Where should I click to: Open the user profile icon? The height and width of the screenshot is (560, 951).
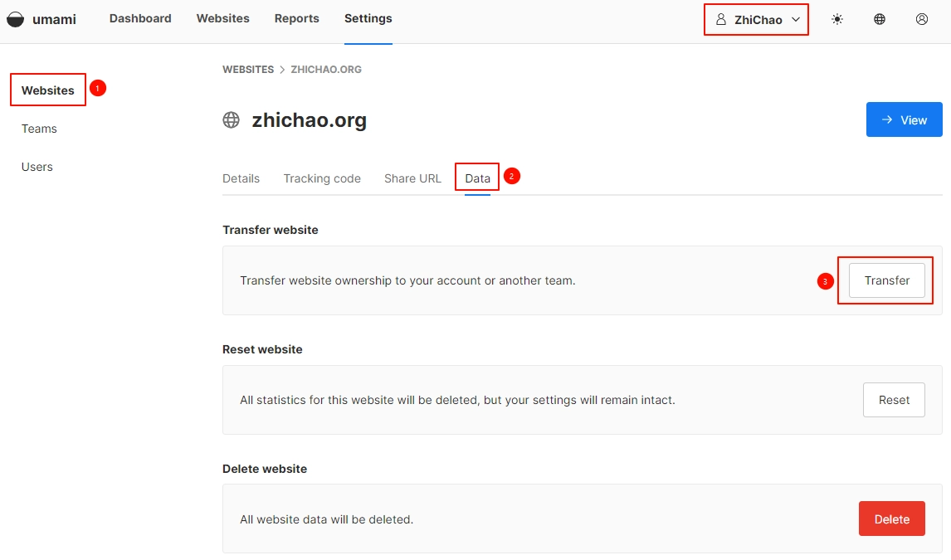click(x=921, y=19)
